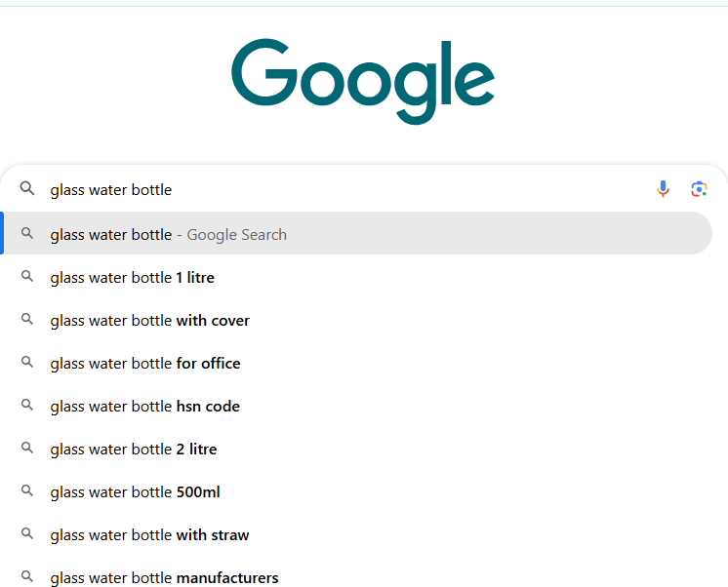Viewport: 728px width, 587px height.
Task: Choose 'glass water bottle 1 litre' suggestion
Action: point(133,278)
